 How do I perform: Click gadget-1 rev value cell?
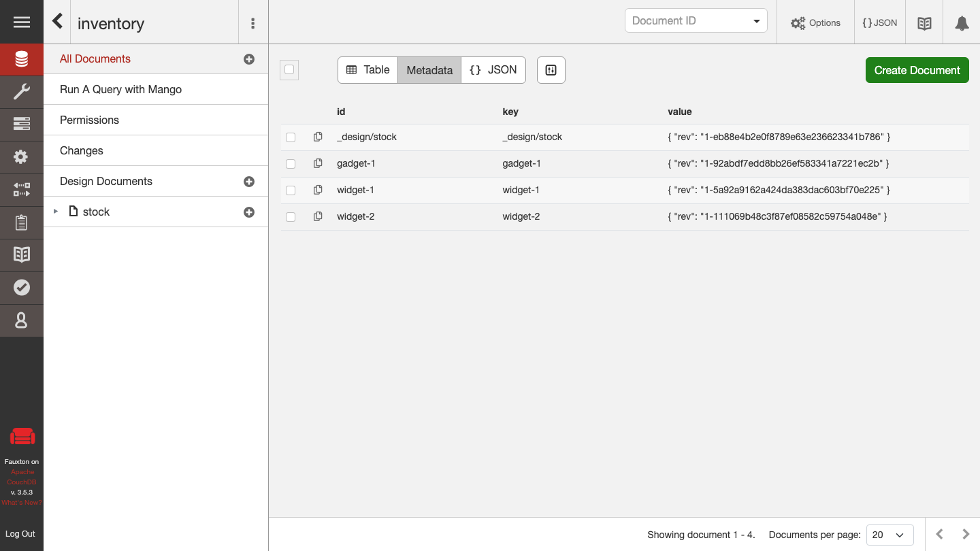pyautogui.click(x=779, y=163)
